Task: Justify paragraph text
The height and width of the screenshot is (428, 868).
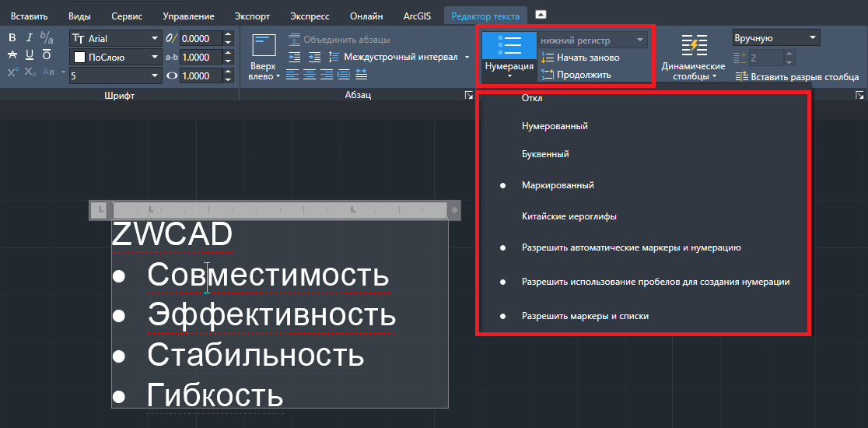Action: click(344, 74)
